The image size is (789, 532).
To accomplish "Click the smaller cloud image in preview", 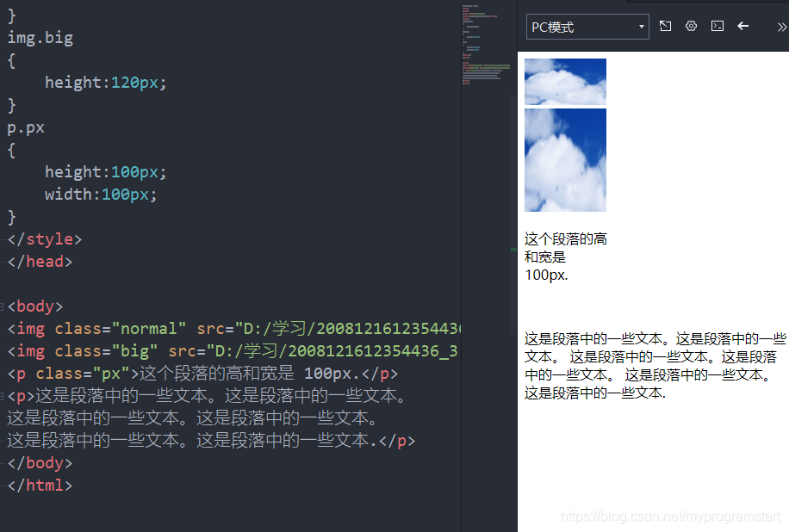I will 565,82.
